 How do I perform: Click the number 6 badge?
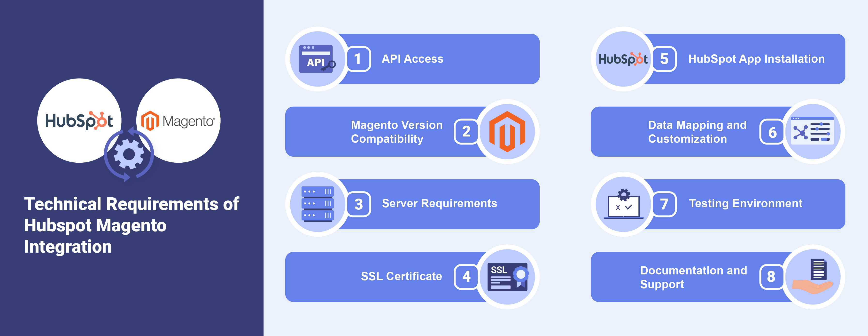(772, 132)
